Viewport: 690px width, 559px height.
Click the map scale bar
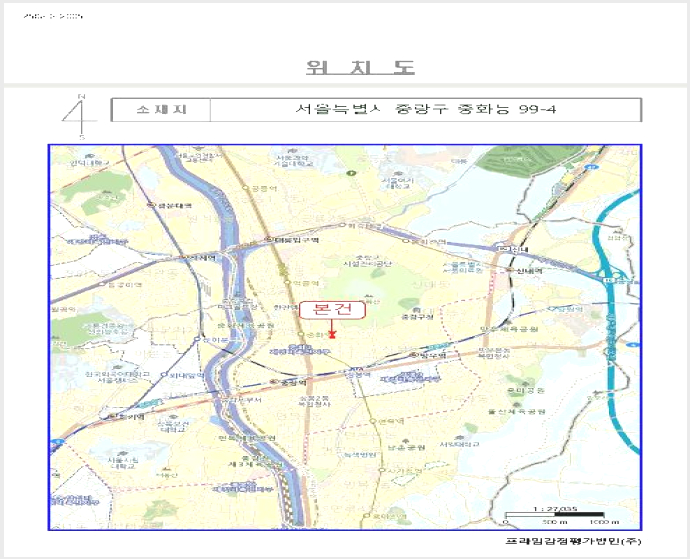pos(554,514)
